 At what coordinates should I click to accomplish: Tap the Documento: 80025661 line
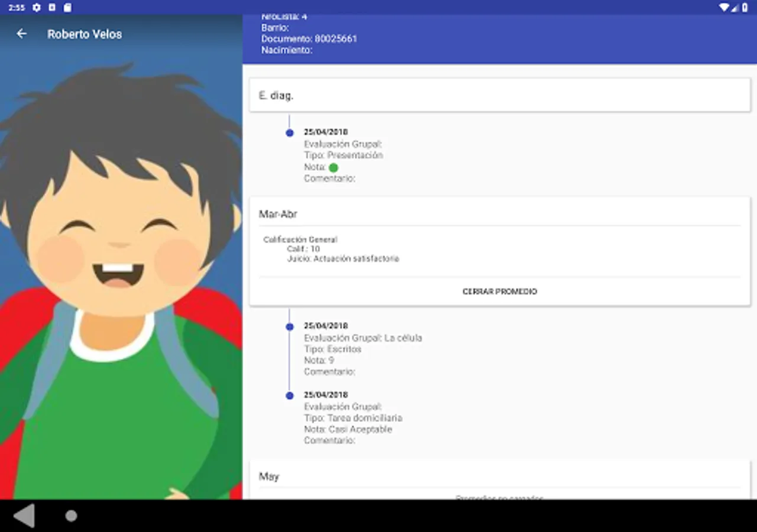coord(309,39)
